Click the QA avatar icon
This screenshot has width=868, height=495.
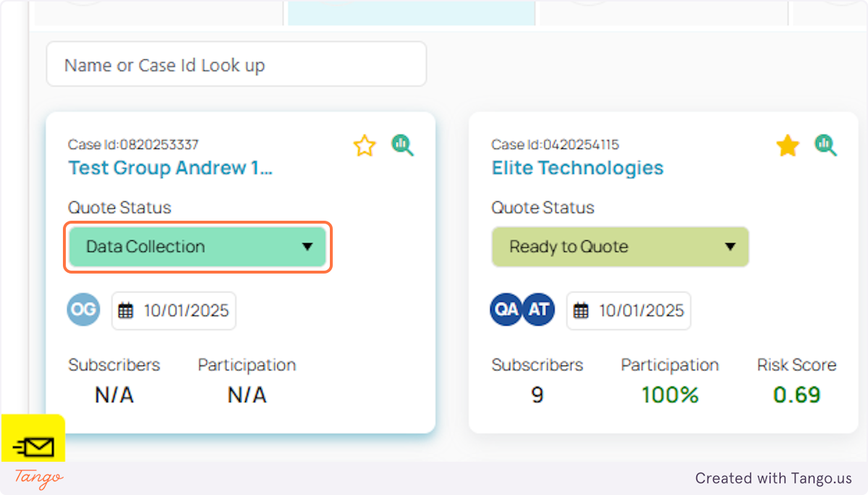coord(506,309)
